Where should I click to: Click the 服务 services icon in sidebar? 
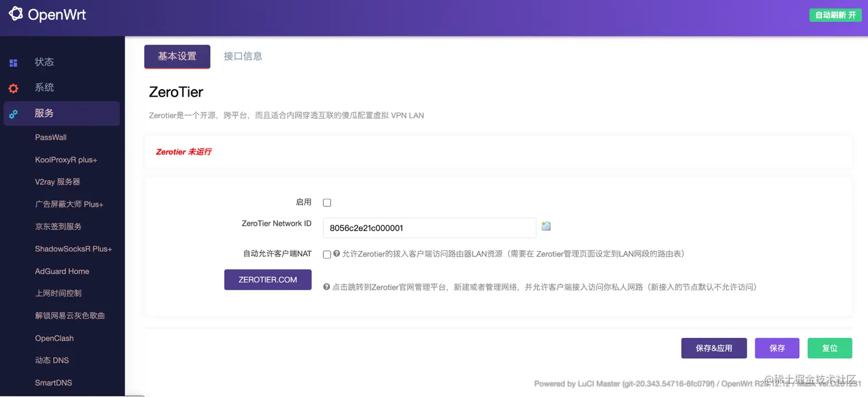[13, 114]
